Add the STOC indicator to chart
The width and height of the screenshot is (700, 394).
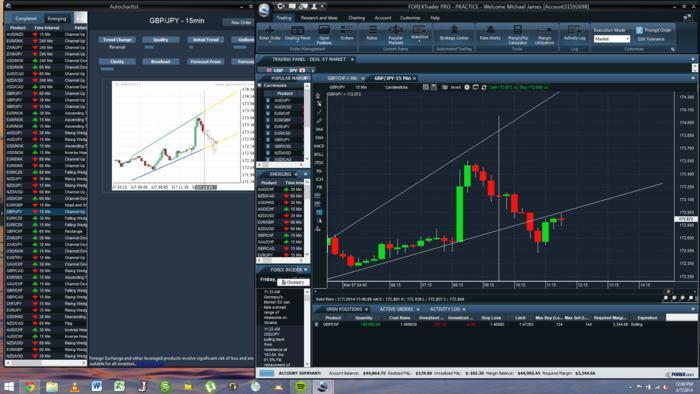click(319, 163)
